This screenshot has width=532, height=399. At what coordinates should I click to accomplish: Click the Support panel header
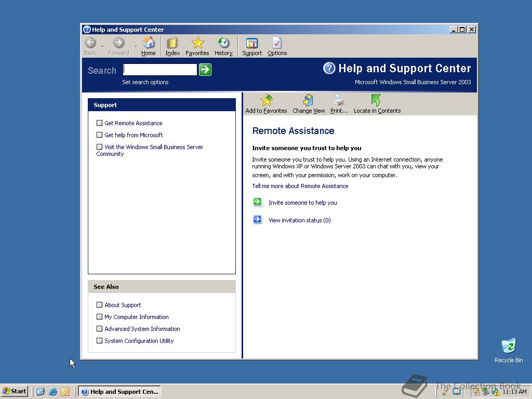(162, 105)
